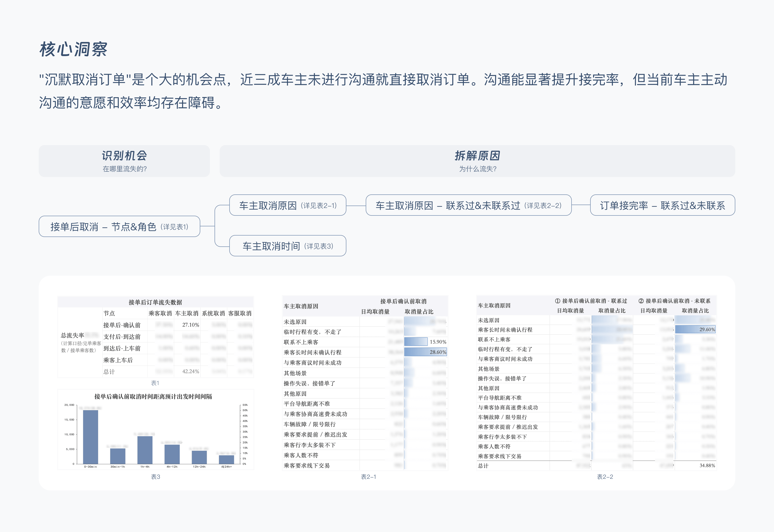Click the 总流失率 label
This screenshot has height=532, width=774.
(72, 335)
